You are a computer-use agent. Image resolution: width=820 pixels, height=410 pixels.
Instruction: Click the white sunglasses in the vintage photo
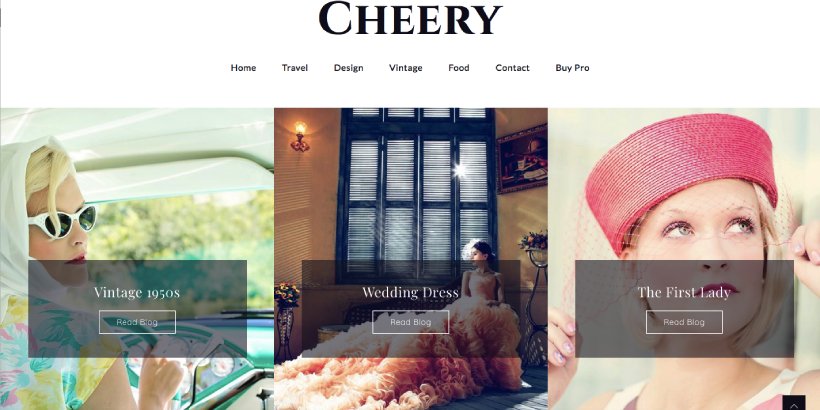[63, 221]
